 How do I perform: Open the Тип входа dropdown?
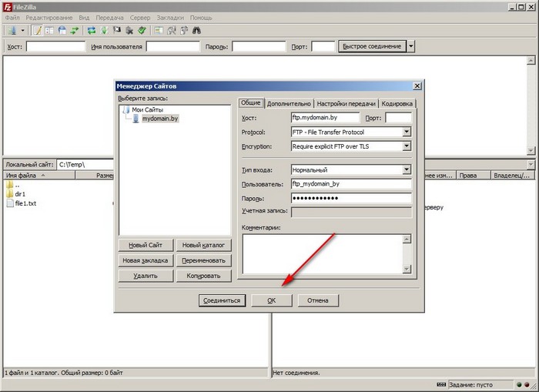point(407,169)
